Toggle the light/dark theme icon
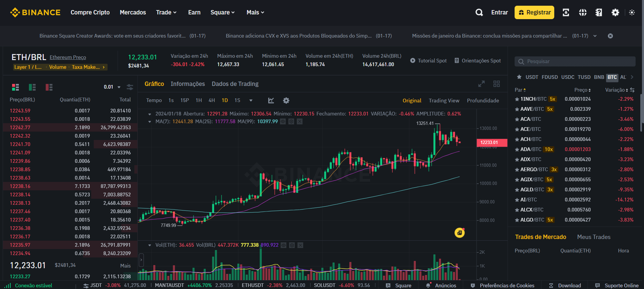The height and width of the screenshot is (289, 644). [632, 12]
